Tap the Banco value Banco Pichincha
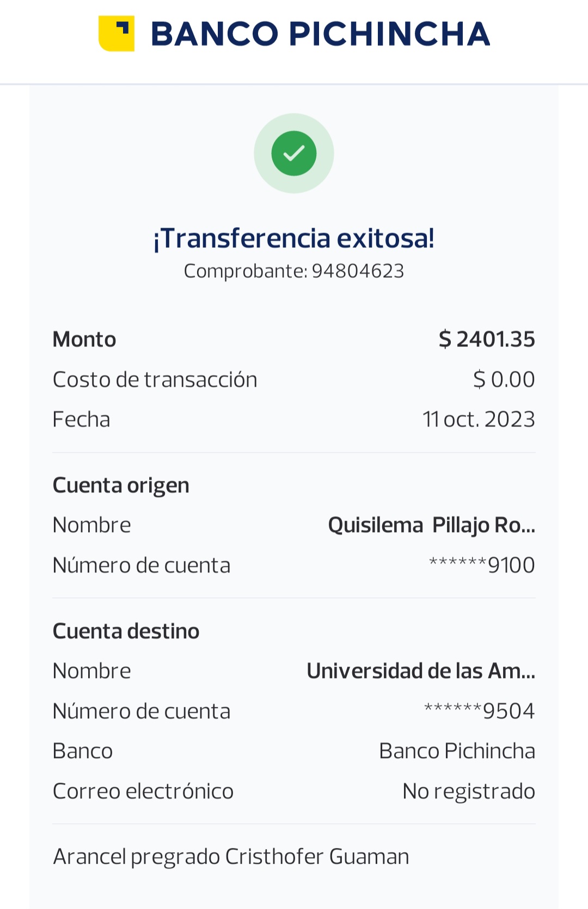The image size is (588, 909). 457,751
